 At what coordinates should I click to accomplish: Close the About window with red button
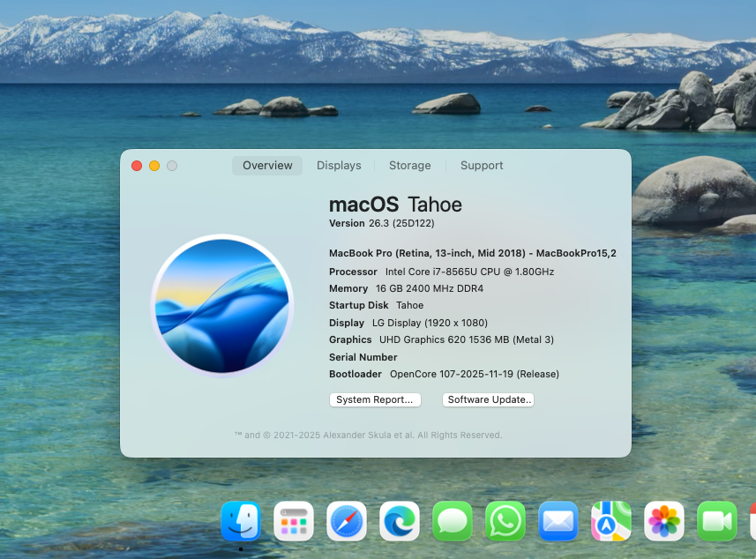137,166
